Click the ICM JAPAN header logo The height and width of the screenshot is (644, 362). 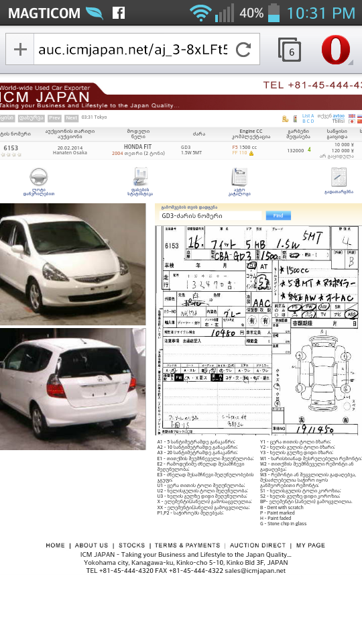[45, 97]
